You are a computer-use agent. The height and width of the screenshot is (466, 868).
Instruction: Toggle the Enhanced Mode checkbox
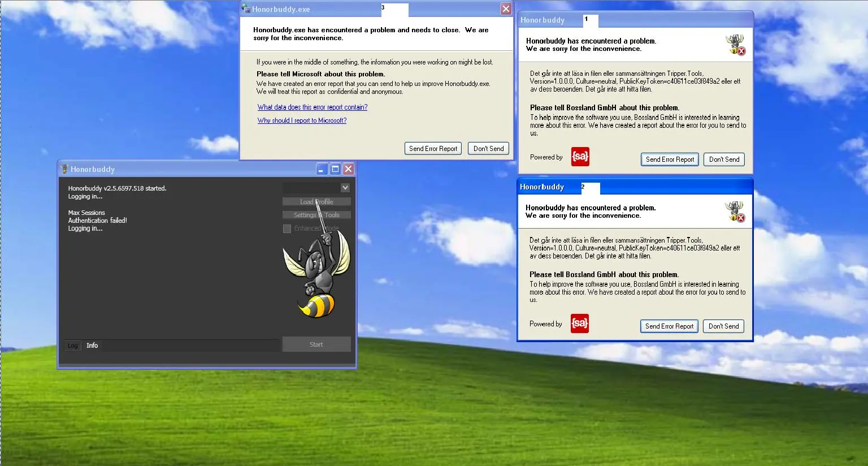point(287,228)
